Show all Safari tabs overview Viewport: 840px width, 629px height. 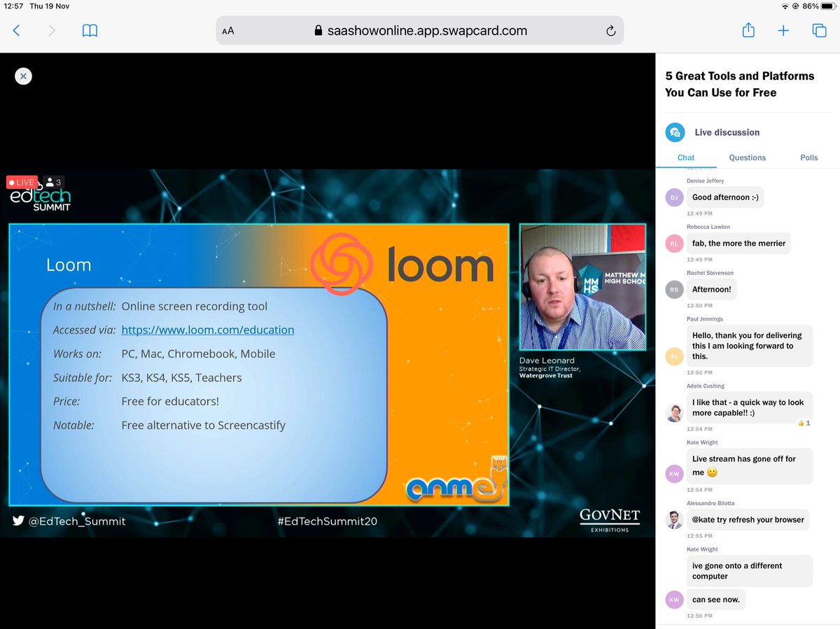819,31
